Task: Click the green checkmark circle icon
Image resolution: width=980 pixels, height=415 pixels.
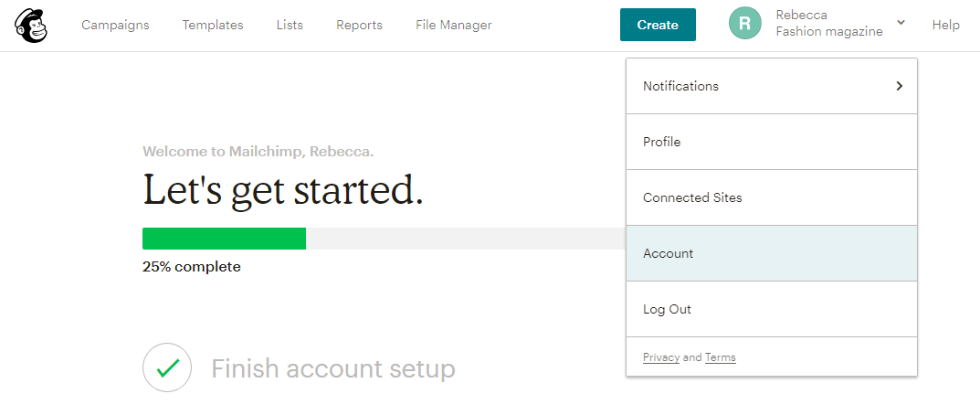Action: [x=167, y=367]
